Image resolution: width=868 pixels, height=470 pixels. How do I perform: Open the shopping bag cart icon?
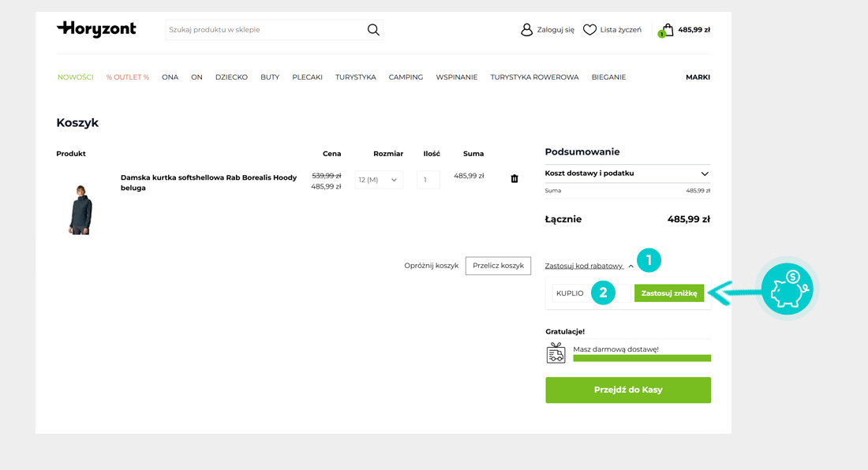pyautogui.click(x=668, y=30)
